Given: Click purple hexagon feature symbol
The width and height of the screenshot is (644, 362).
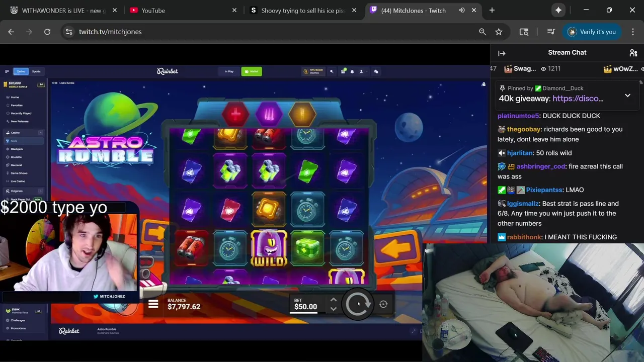Looking at the screenshot, I should click(269, 114).
